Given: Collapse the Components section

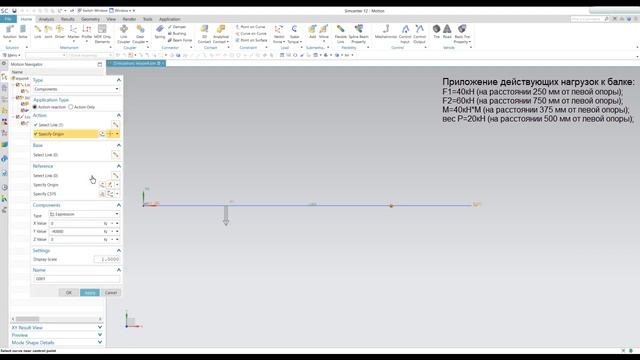Looking at the screenshot, I should [119, 205].
